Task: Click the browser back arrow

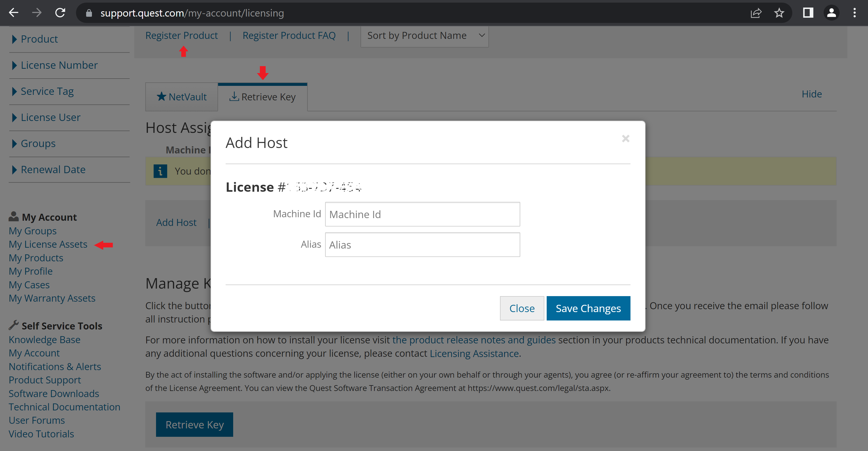Action: [13, 13]
